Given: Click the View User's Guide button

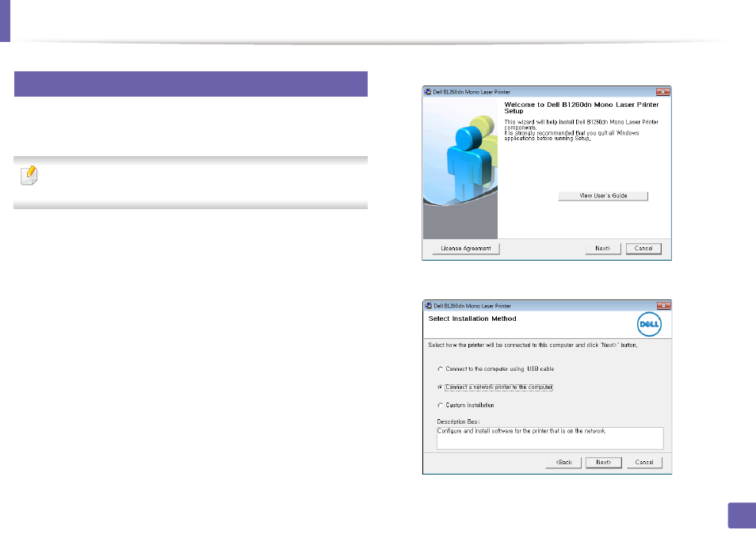Looking at the screenshot, I should point(603,196).
